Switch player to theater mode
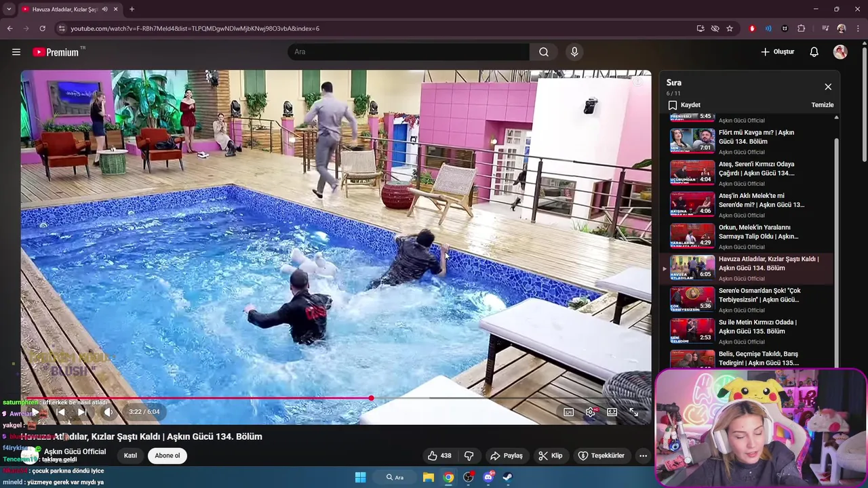The width and height of the screenshot is (868, 488). pyautogui.click(x=612, y=412)
